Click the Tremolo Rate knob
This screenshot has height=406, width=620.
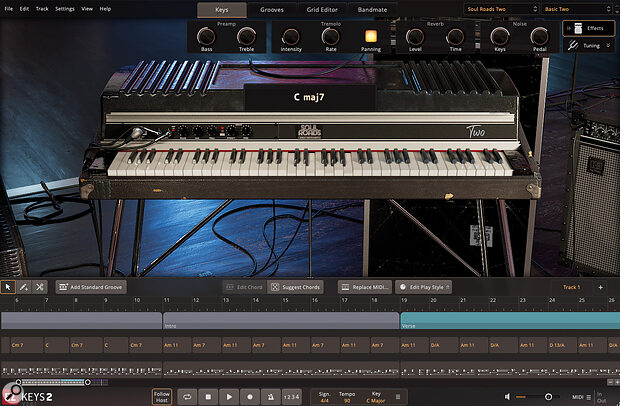[331, 37]
